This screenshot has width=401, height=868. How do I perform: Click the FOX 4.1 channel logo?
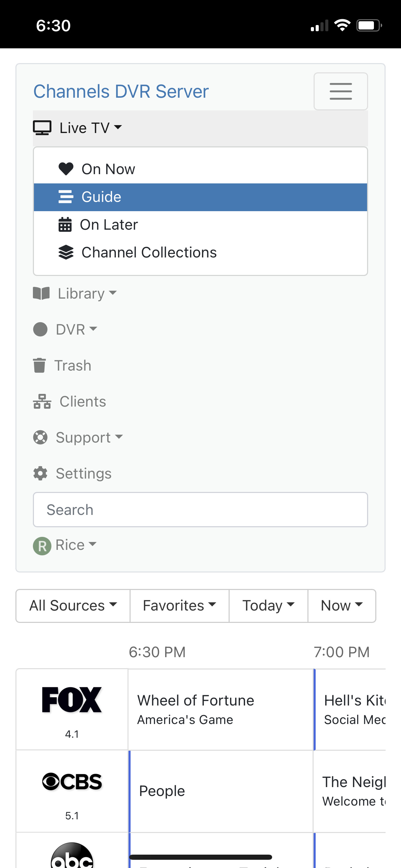pos(72,700)
